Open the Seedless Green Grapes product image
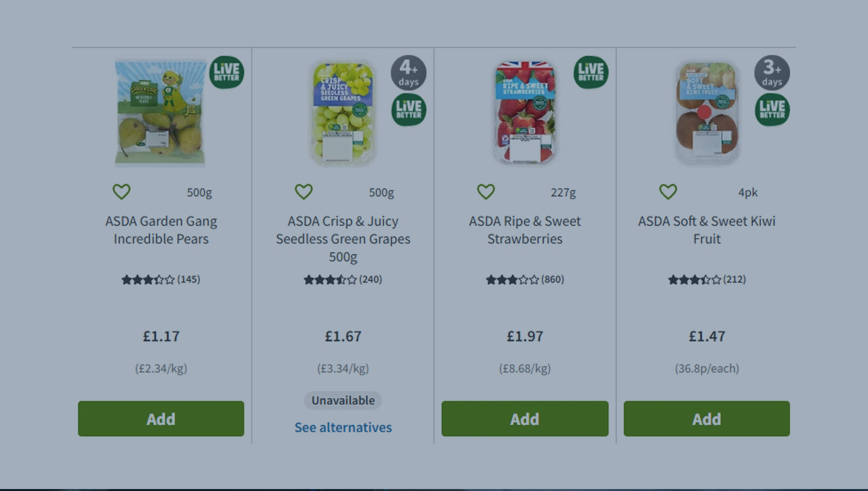 click(x=342, y=112)
